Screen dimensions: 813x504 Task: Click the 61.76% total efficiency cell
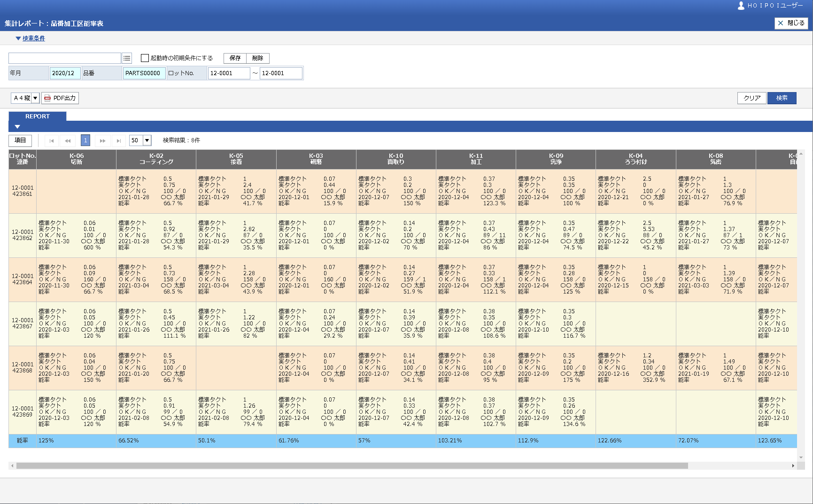pos(316,441)
